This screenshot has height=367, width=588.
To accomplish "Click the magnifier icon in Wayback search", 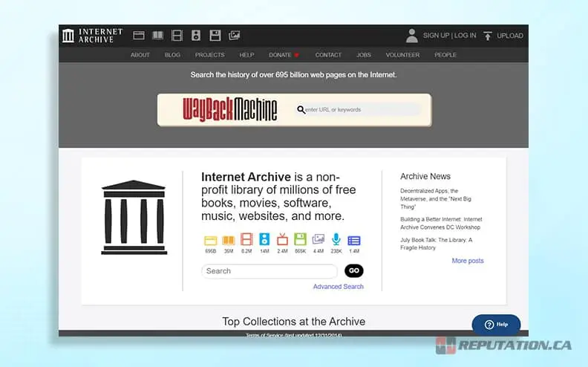I will [x=301, y=109].
